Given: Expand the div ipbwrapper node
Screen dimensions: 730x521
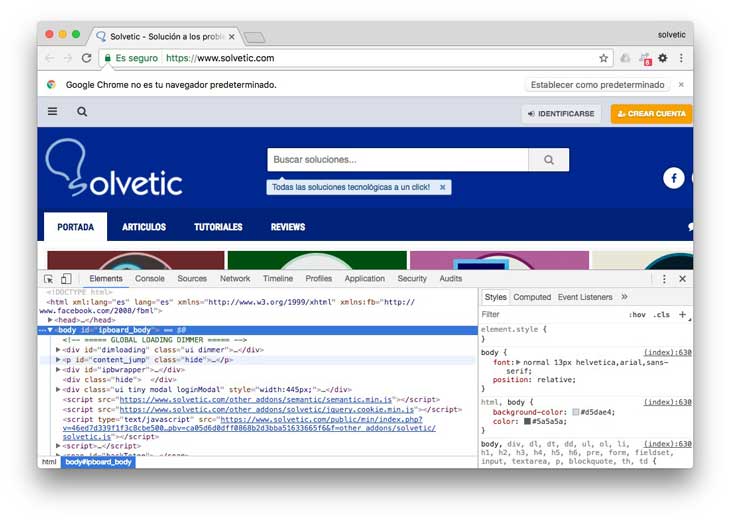Looking at the screenshot, I should [x=58, y=370].
